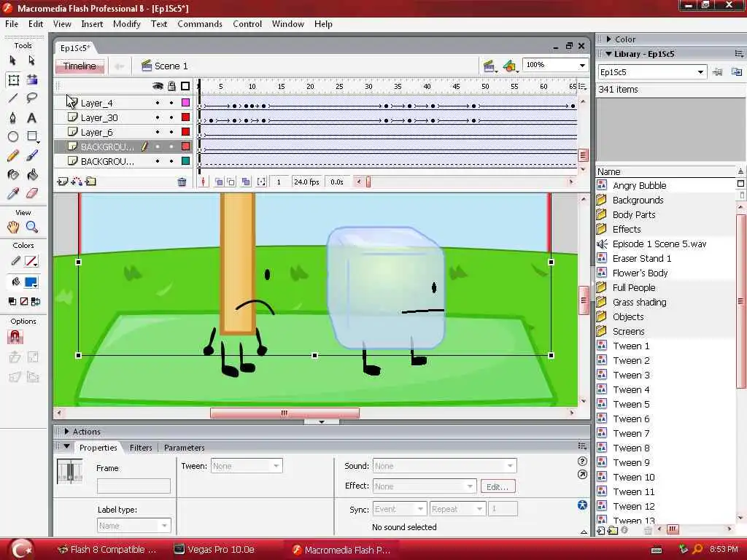Image resolution: width=747 pixels, height=560 pixels.
Task: Open the 100% zoom dropdown
Action: [582, 65]
